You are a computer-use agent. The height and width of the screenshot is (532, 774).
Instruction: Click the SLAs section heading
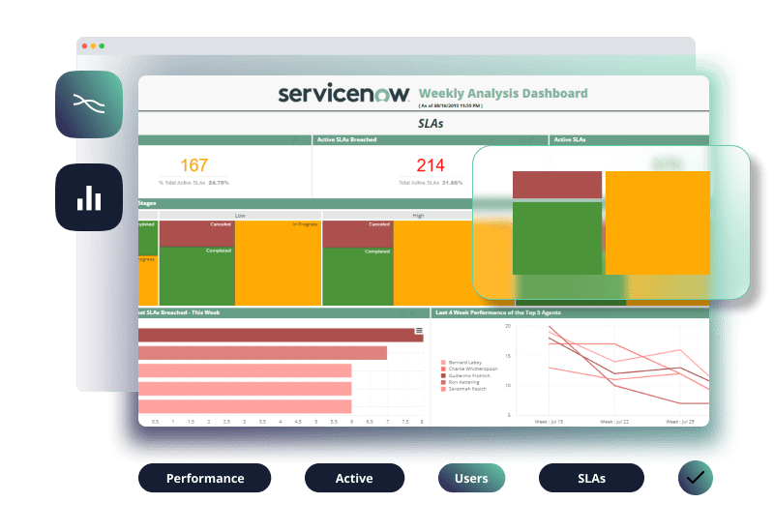click(x=431, y=124)
